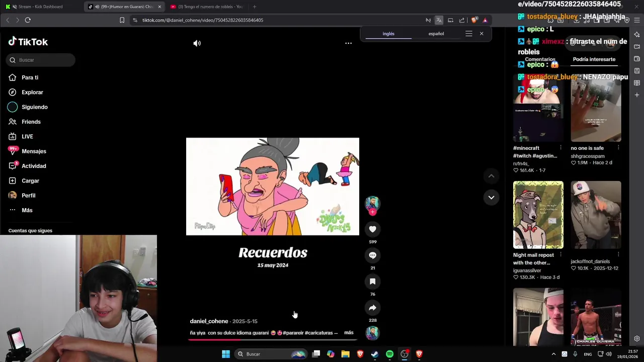Switch to the Comentarios tab
Image resolution: width=644 pixels, height=362 pixels.
tap(540, 59)
